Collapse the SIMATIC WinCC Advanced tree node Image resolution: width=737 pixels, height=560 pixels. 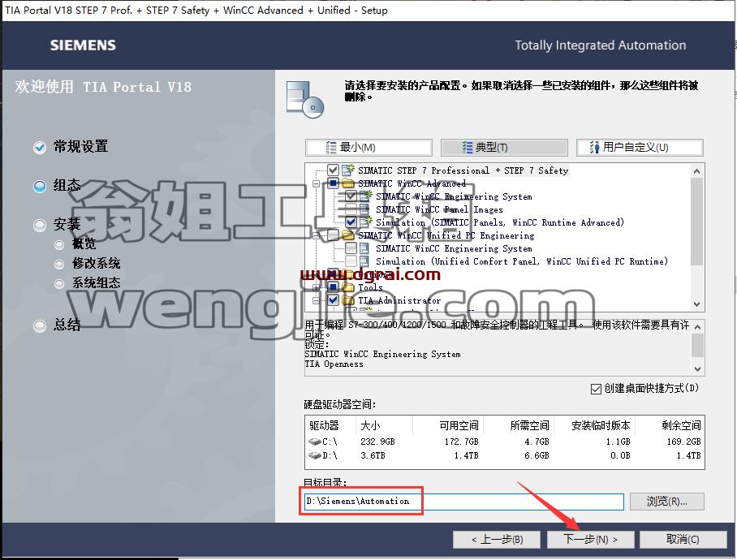click(317, 183)
